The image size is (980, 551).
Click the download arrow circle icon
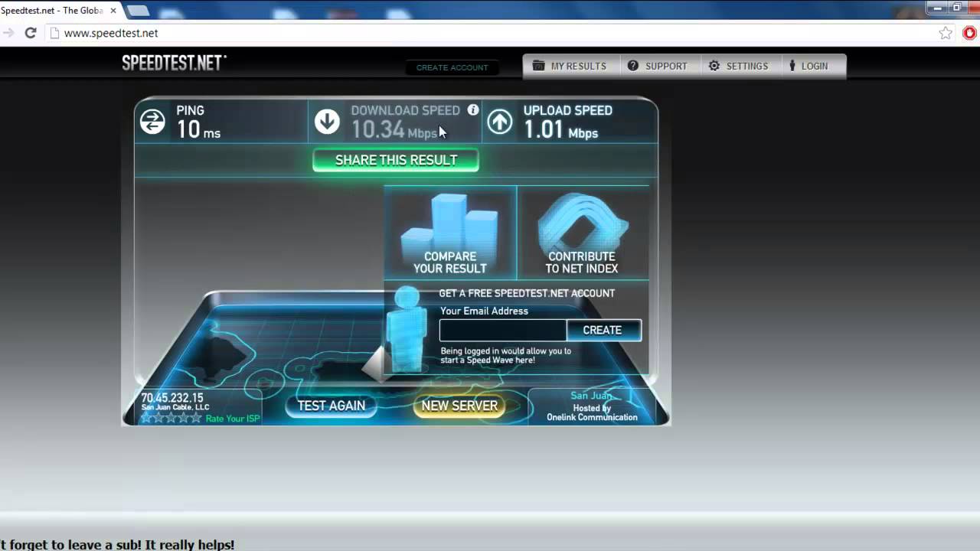point(327,122)
